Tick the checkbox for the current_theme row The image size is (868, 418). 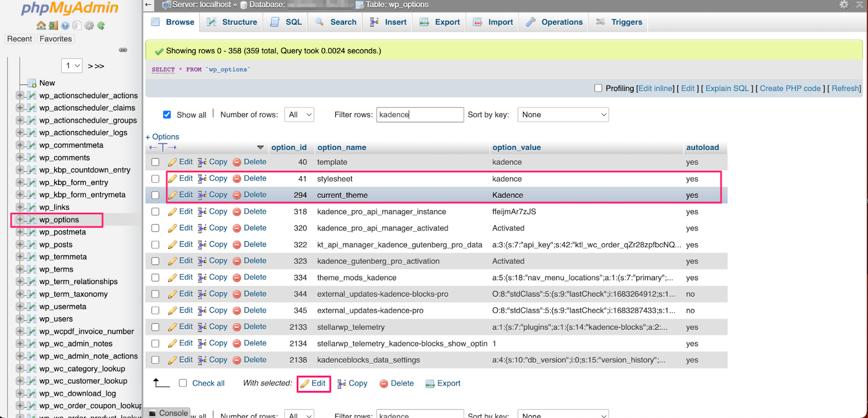tap(155, 195)
